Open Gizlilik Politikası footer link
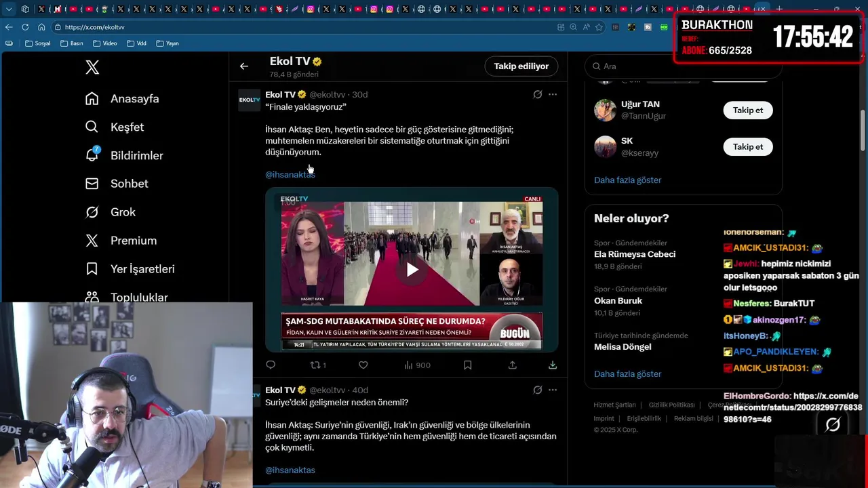The image size is (868, 488). 671,405
